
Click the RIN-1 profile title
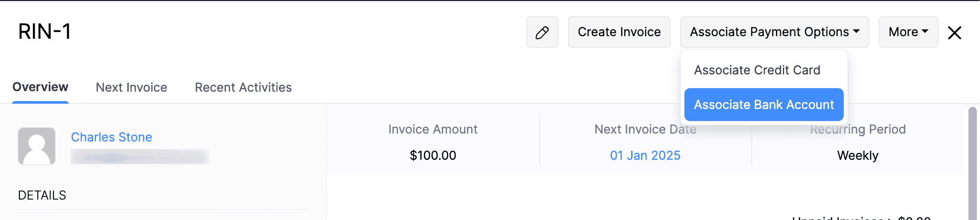pyautogui.click(x=45, y=31)
